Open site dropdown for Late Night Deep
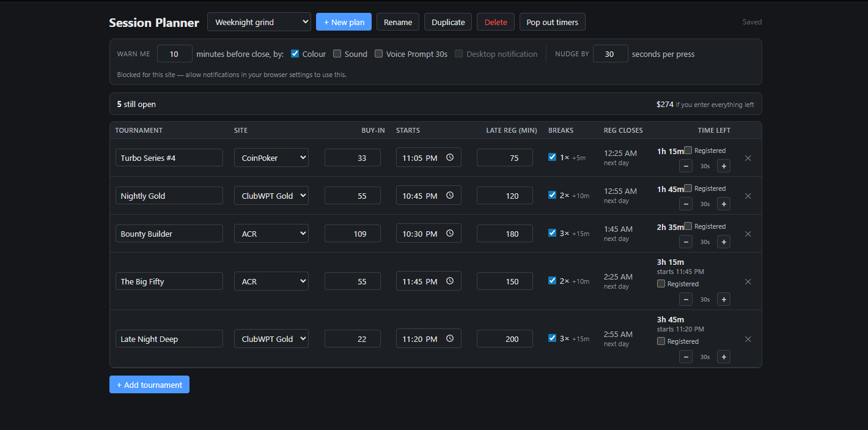The width and height of the screenshot is (868, 430). tap(271, 339)
